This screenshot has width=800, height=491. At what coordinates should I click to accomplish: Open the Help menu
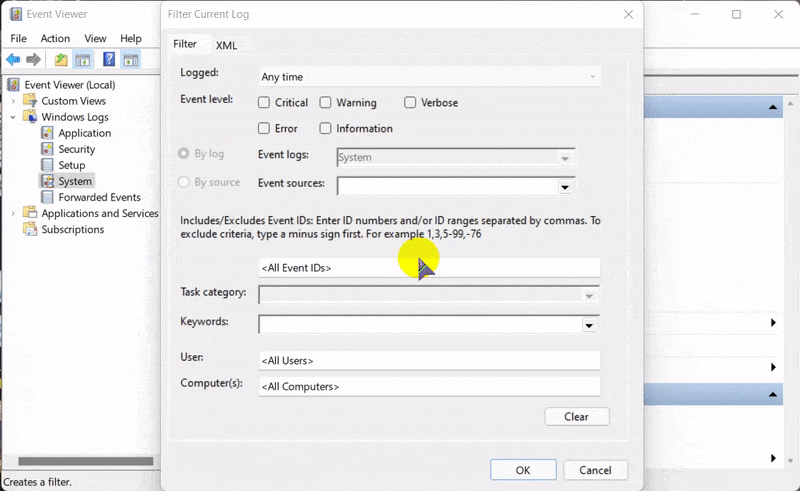[x=131, y=38]
